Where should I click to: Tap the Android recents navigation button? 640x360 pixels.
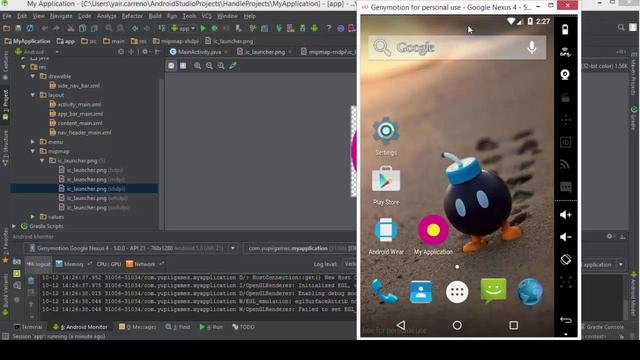tap(513, 325)
